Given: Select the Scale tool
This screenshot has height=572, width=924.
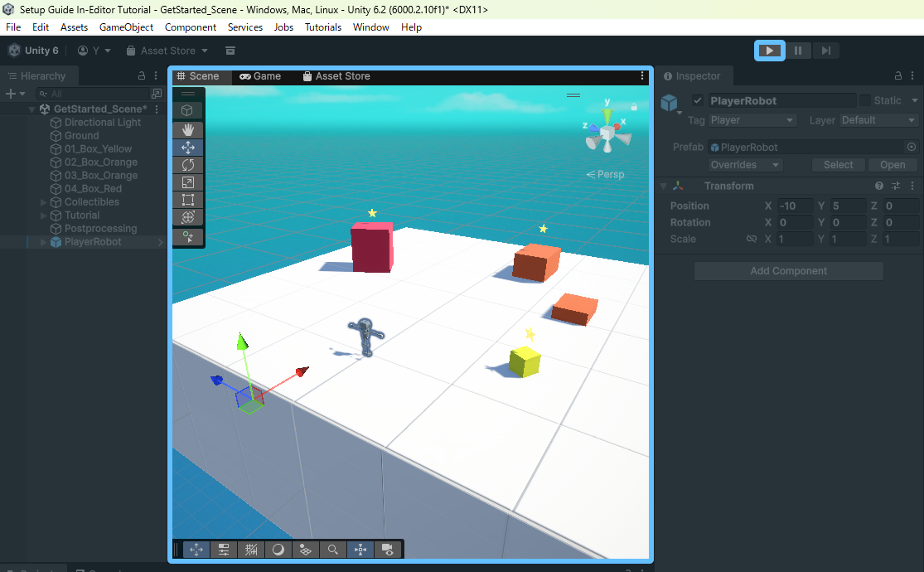Looking at the screenshot, I should tap(188, 183).
